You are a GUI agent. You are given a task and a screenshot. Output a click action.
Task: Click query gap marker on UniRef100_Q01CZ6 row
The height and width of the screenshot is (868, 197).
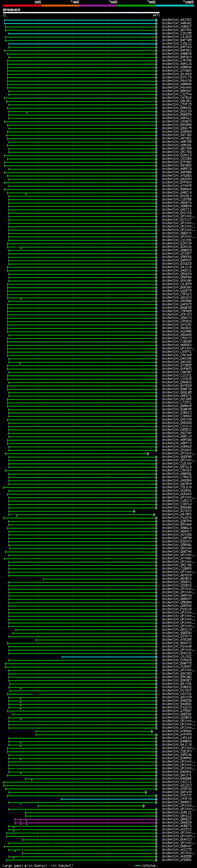[27, 113]
